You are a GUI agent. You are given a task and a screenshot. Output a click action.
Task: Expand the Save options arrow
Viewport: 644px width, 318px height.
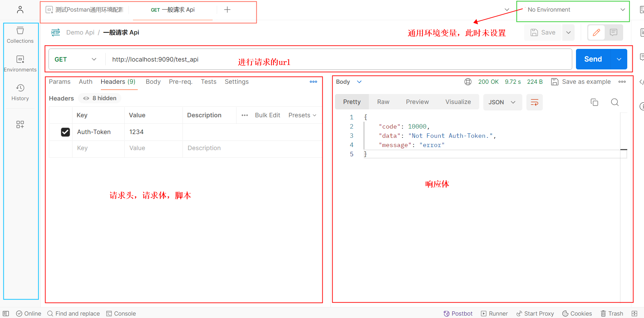pyautogui.click(x=568, y=32)
